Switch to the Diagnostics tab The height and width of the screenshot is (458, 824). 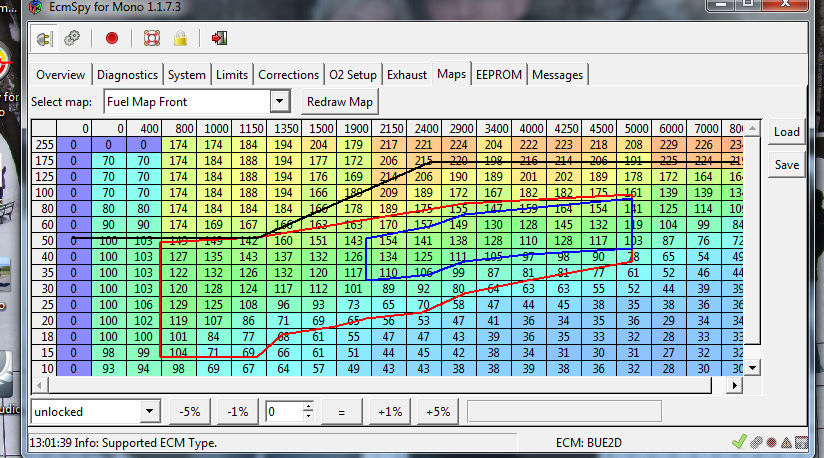point(127,75)
